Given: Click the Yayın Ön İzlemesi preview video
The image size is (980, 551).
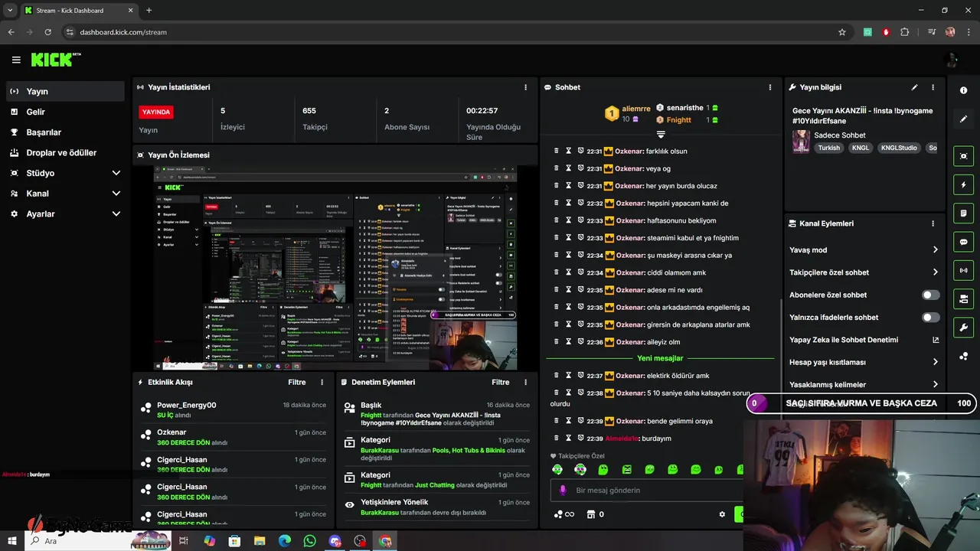Looking at the screenshot, I should [335, 267].
